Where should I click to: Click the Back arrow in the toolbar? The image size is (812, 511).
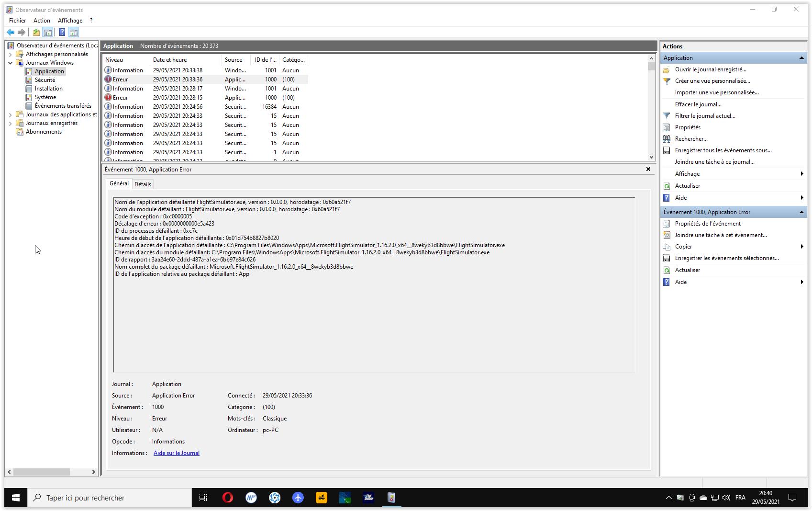click(x=11, y=32)
